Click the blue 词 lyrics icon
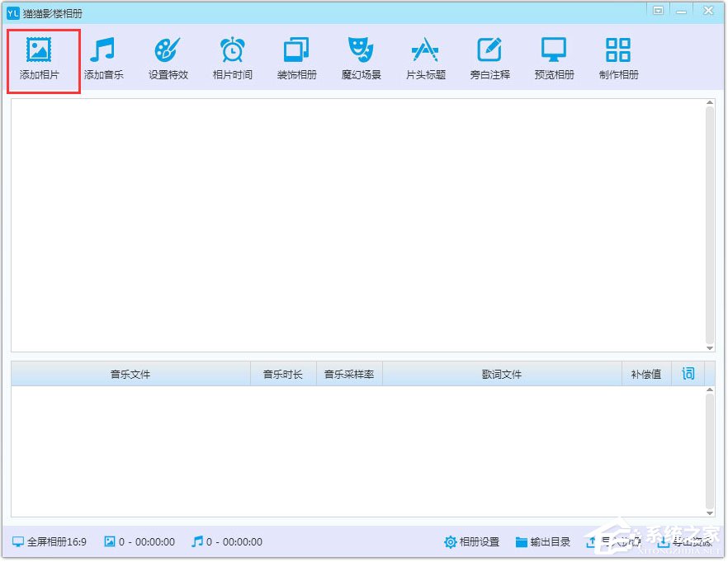728x562 pixels. pos(688,374)
